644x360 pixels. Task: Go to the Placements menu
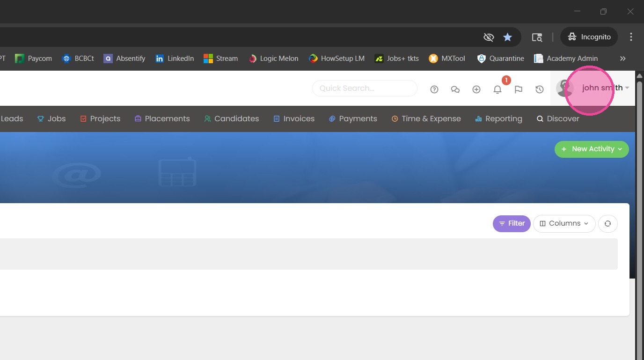(x=162, y=119)
